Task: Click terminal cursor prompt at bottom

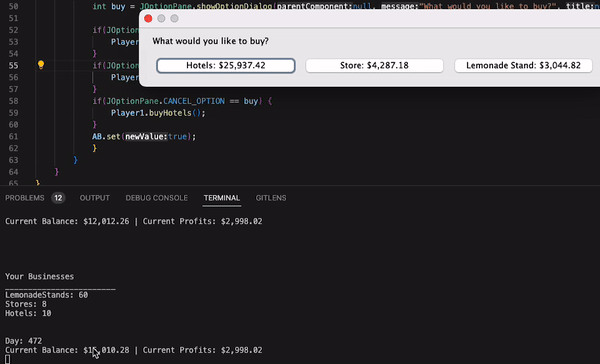Action: (8, 359)
